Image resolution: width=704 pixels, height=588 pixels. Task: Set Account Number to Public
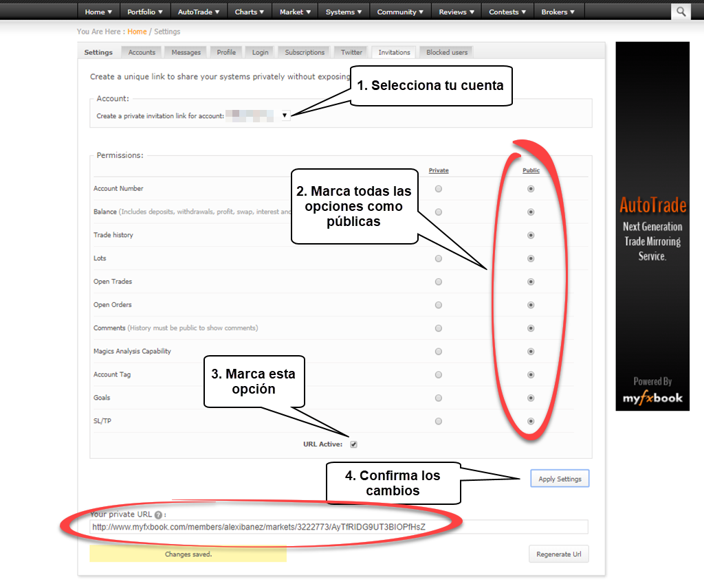[531, 189]
